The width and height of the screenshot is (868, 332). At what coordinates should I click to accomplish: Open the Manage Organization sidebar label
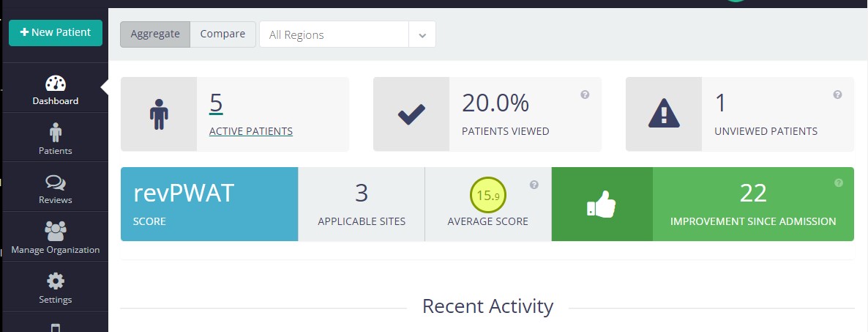(x=56, y=250)
